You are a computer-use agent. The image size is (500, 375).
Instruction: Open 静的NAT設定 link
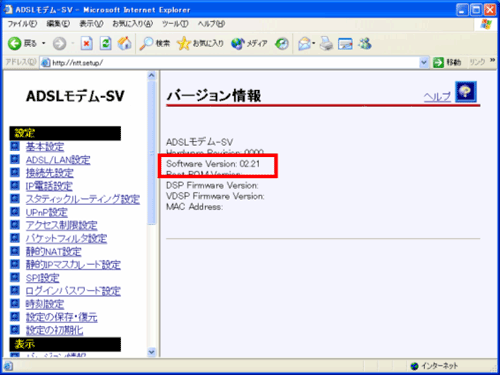pyautogui.click(x=53, y=252)
